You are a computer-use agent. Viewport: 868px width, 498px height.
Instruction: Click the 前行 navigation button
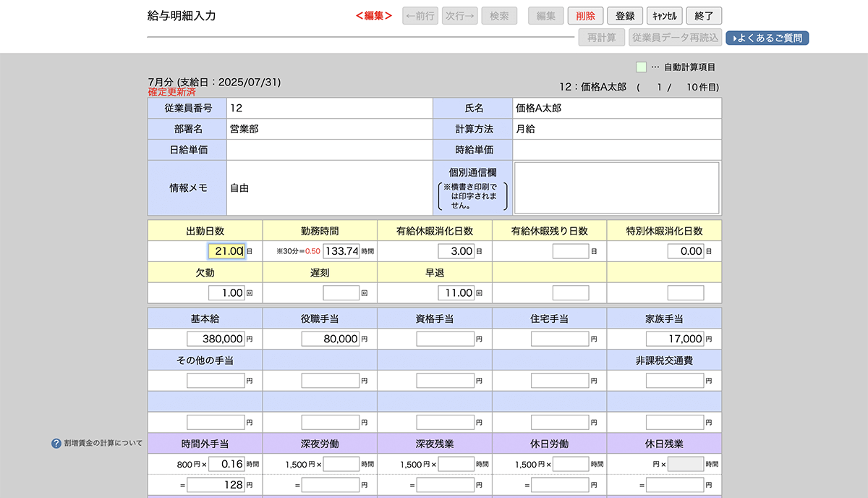click(x=420, y=16)
